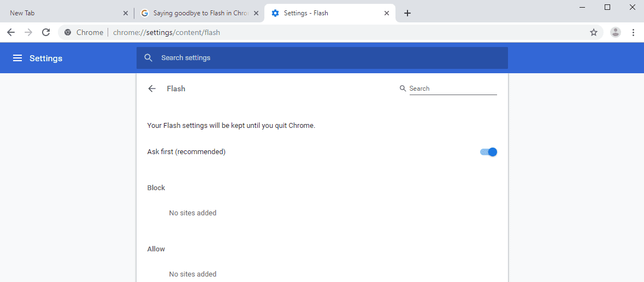This screenshot has width=644, height=282.
Task: Click the magnifier icon in Search settings bar
Action: [x=149, y=57]
